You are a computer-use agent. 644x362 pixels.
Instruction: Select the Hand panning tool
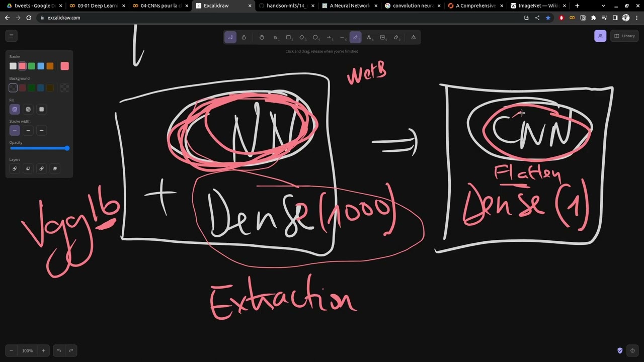262,37
